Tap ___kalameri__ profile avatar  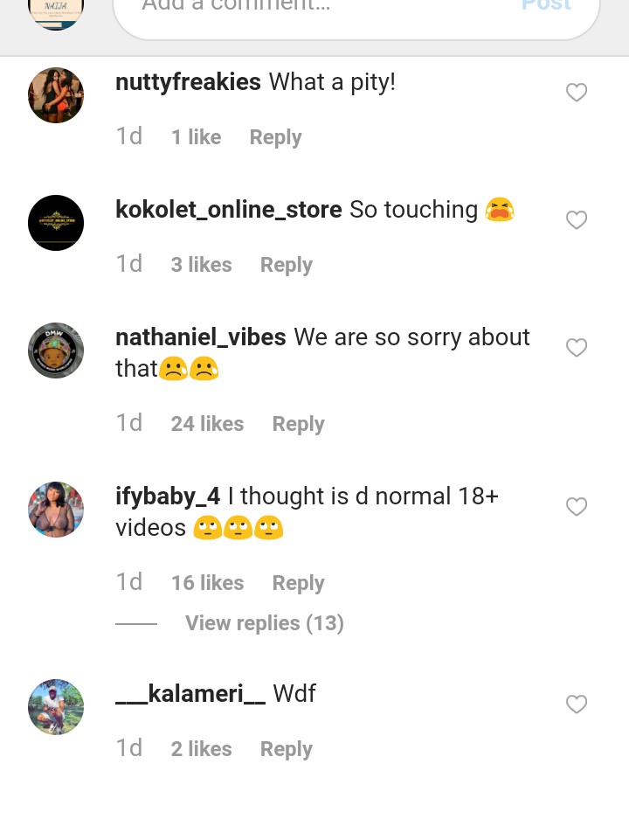[x=56, y=707]
